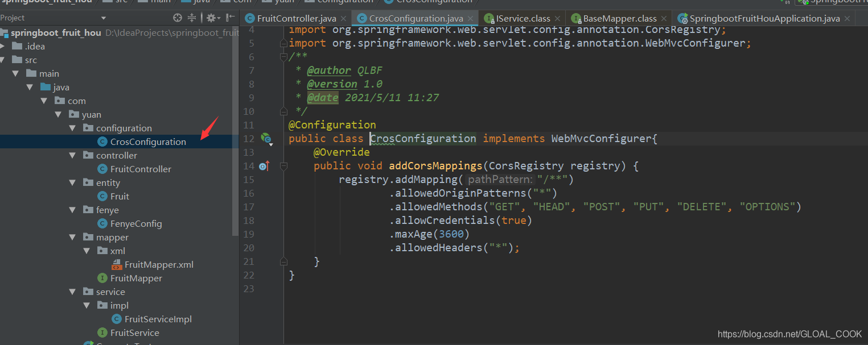Viewport: 868px width, 345px height.
Task: Fold the Javadoc comment at line 6
Action: tap(283, 57)
